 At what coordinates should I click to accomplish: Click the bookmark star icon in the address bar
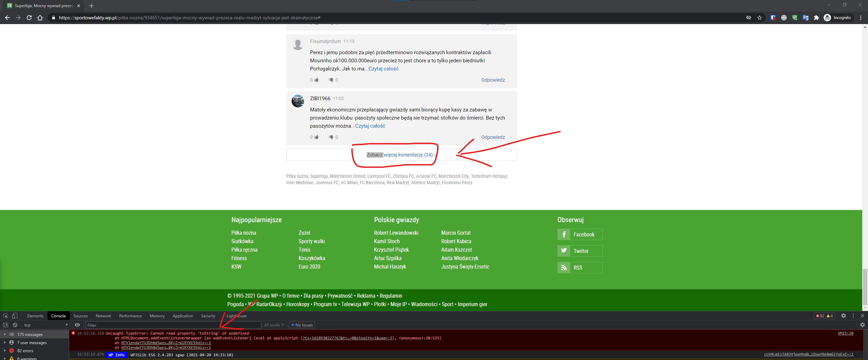pyautogui.click(x=759, y=18)
